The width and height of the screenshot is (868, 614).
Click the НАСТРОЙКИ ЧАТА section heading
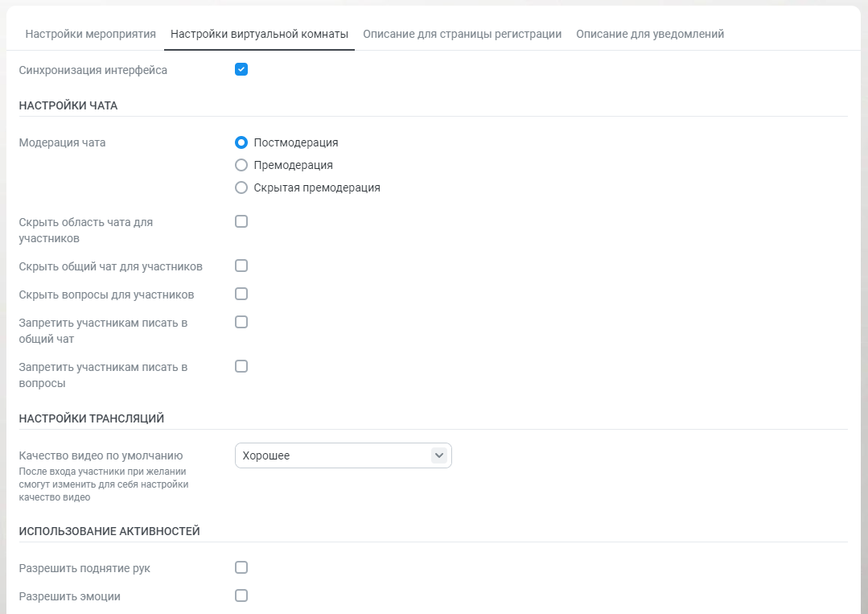point(68,105)
